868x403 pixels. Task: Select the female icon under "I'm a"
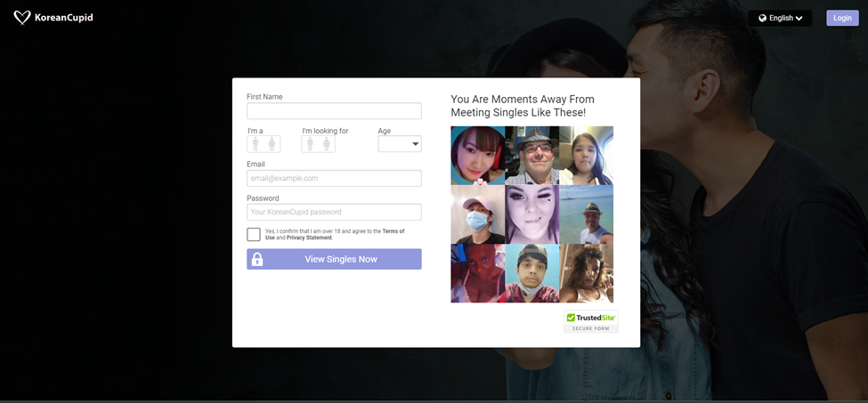(x=272, y=144)
